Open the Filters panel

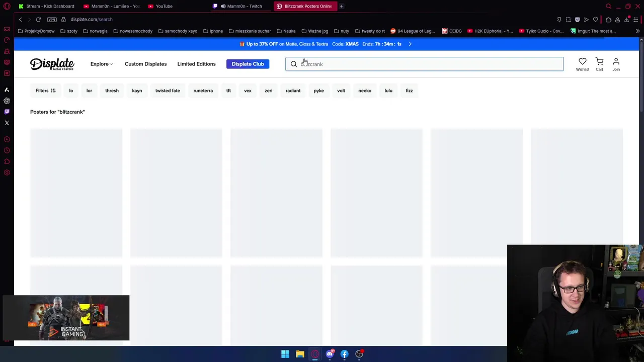(x=45, y=90)
